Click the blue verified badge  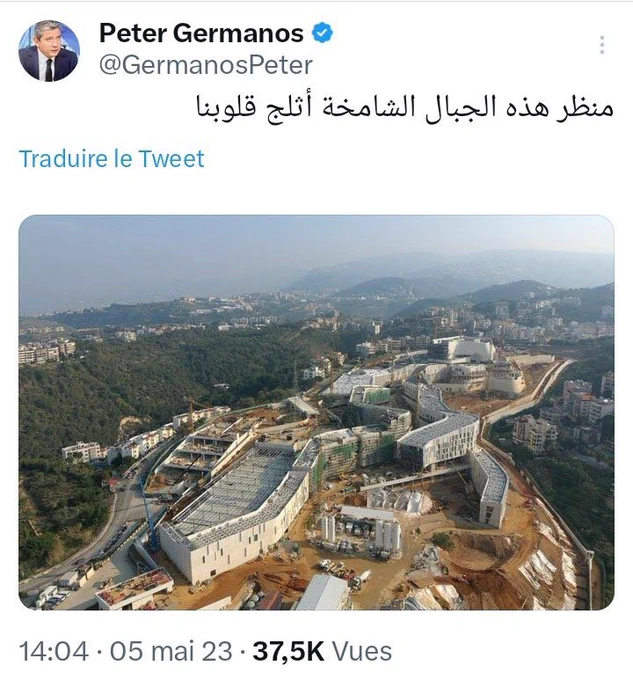pyautogui.click(x=323, y=33)
